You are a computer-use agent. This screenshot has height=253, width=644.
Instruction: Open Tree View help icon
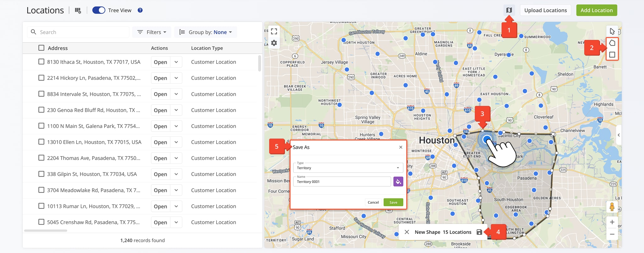click(140, 10)
